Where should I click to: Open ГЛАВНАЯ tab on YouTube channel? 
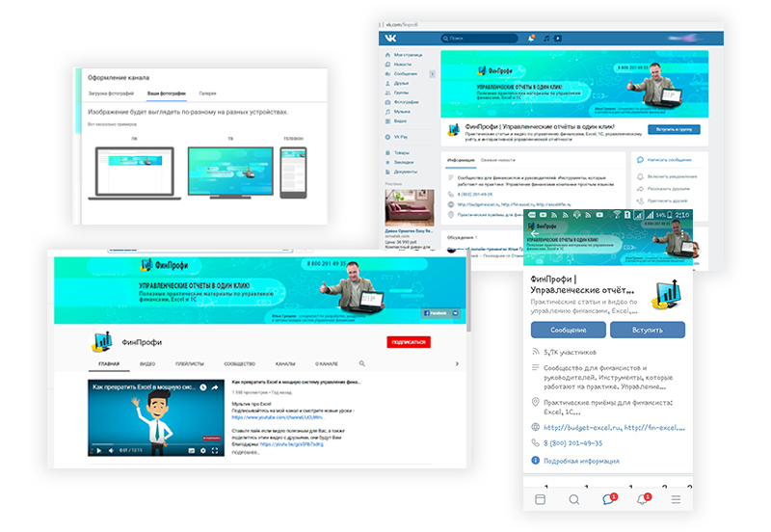pyautogui.click(x=109, y=364)
